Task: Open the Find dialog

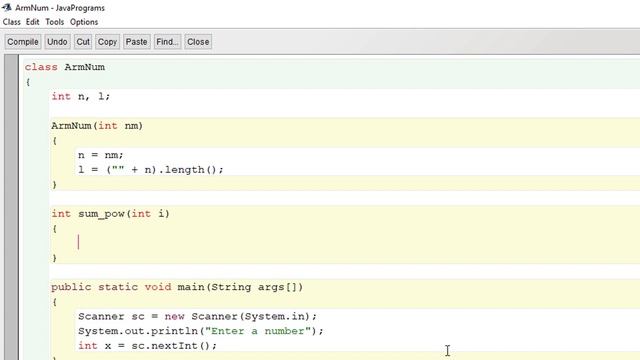Action: point(167,42)
